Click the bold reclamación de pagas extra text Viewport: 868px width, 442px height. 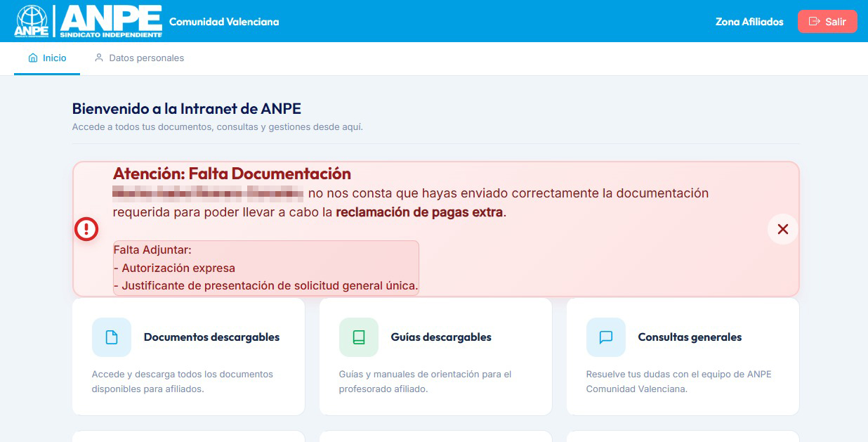pyautogui.click(x=419, y=212)
